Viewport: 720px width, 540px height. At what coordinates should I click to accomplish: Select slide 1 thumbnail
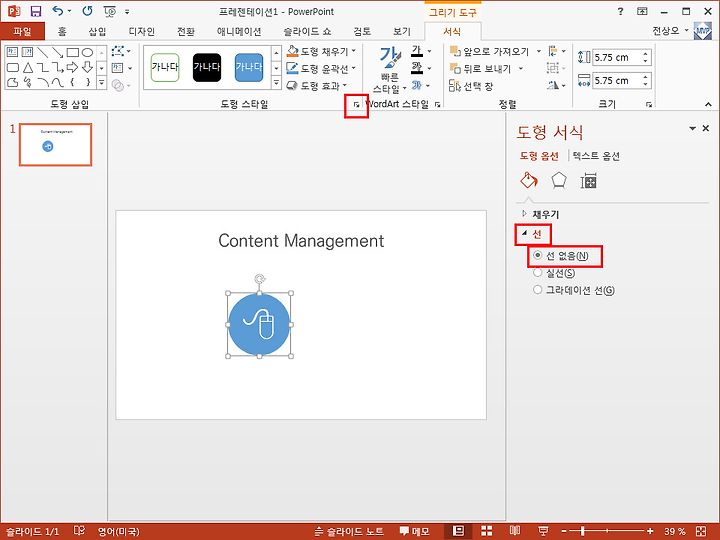56,145
